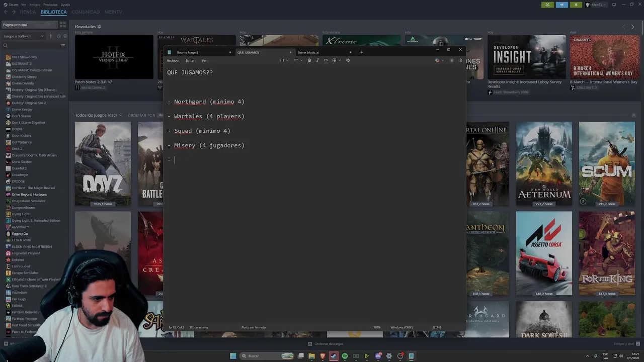The height and width of the screenshot is (362, 644).
Task: Open the Copilot dropdown in Notepad
Action: coord(439,60)
